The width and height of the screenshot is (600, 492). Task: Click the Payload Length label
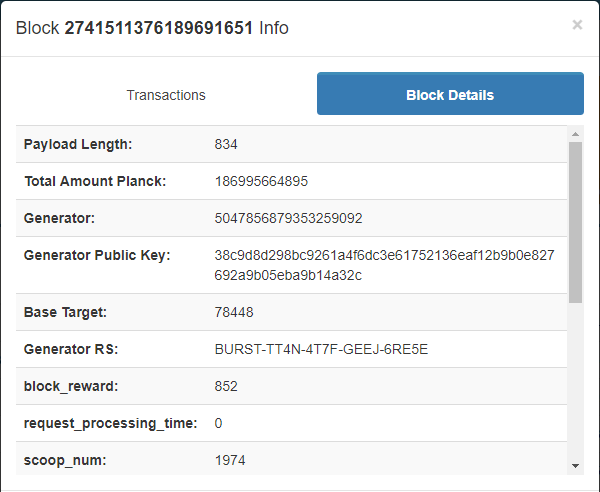tap(78, 144)
